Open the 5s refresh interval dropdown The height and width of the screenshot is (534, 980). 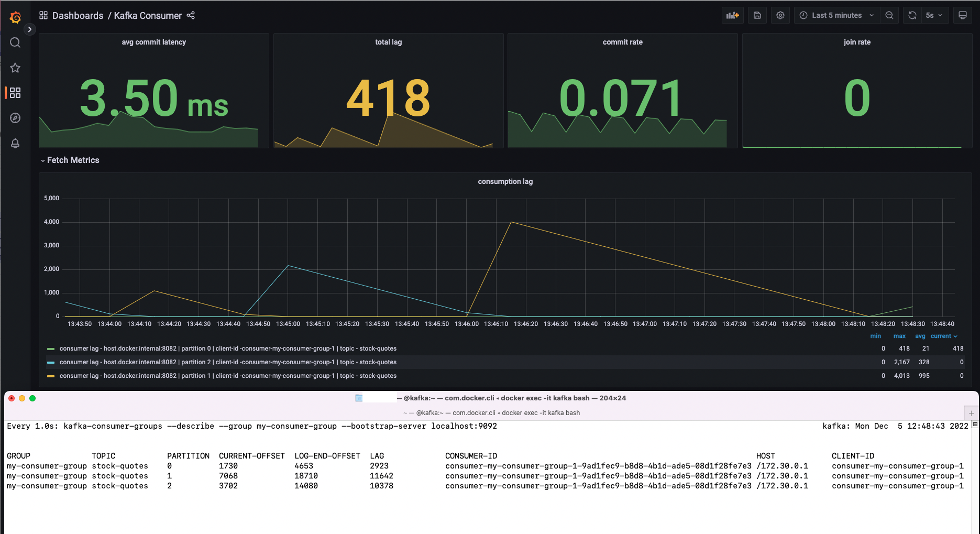pyautogui.click(x=934, y=15)
